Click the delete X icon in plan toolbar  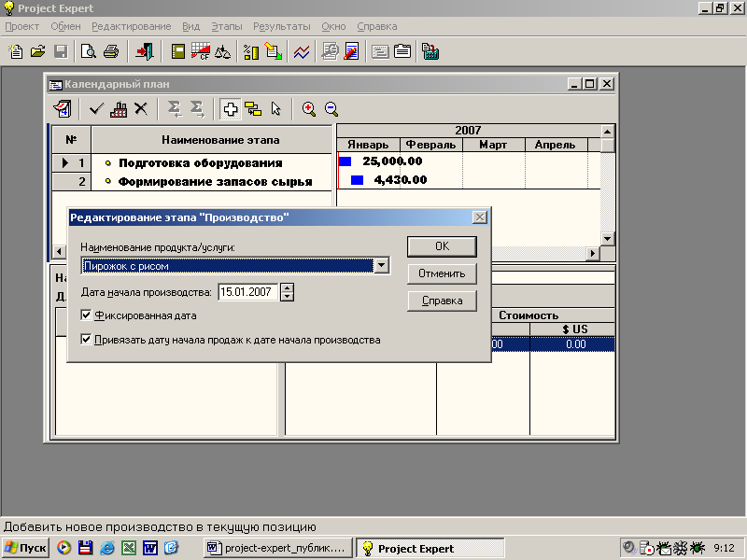[x=141, y=109]
